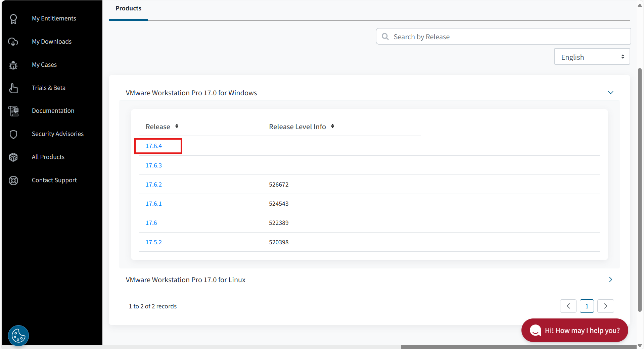Go to All Products
The height and width of the screenshot is (349, 644).
click(x=48, y=157)
